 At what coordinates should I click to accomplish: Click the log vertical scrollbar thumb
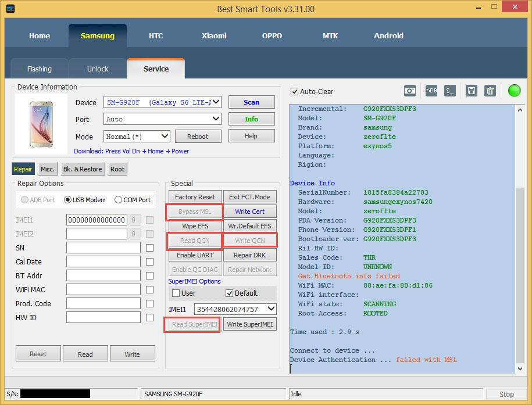coord(520,275)
